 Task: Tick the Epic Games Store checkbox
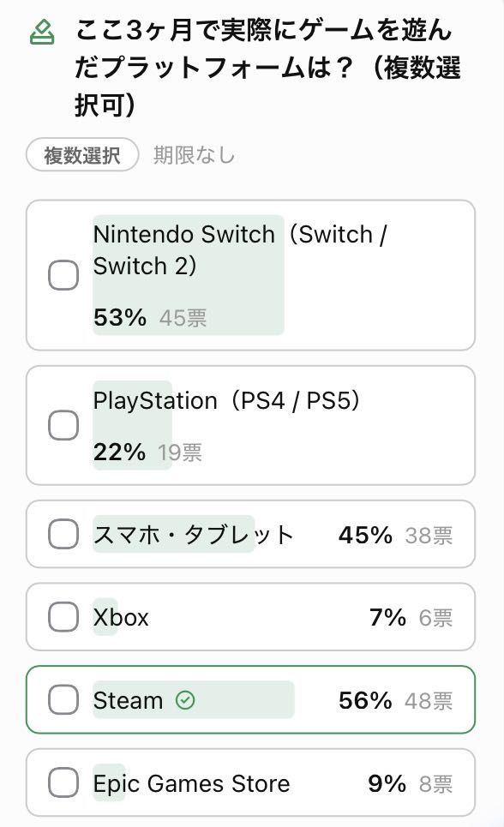click(63, 782)
